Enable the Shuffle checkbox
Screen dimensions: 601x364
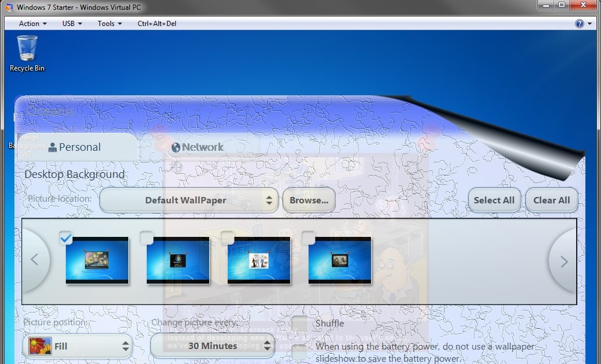tap(299, 324)
